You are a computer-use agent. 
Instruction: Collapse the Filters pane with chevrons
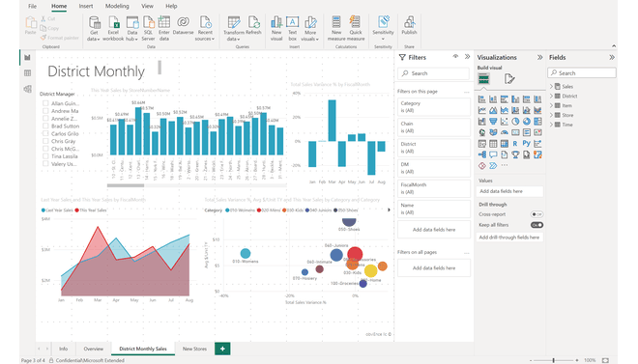467,57
